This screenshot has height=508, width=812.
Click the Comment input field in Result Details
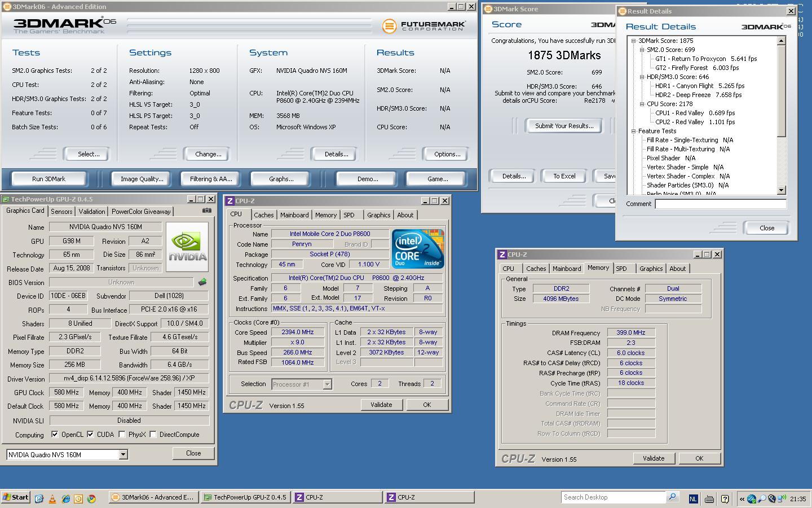pos(720,204)
